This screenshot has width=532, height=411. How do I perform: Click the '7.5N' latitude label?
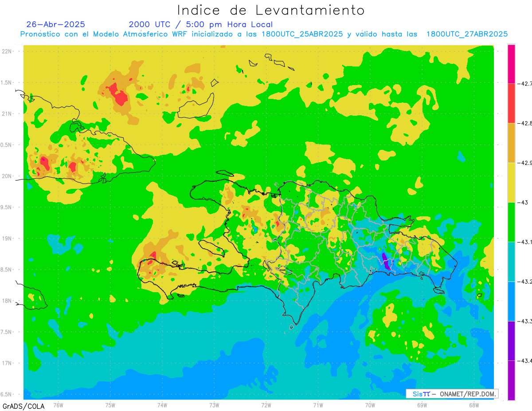(7, 332)
